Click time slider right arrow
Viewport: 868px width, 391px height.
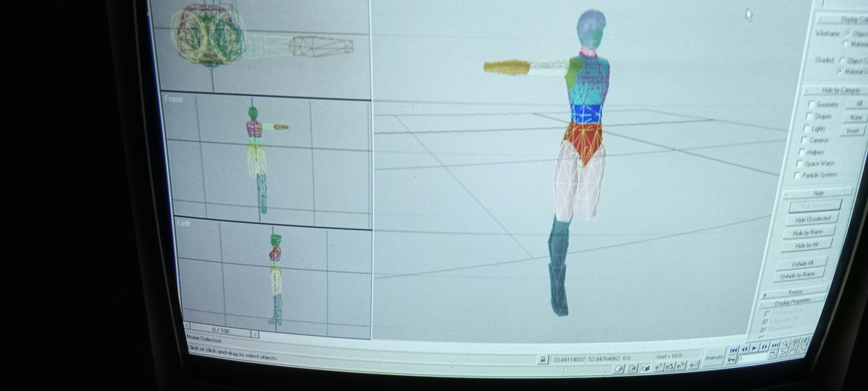click(255, 334)
